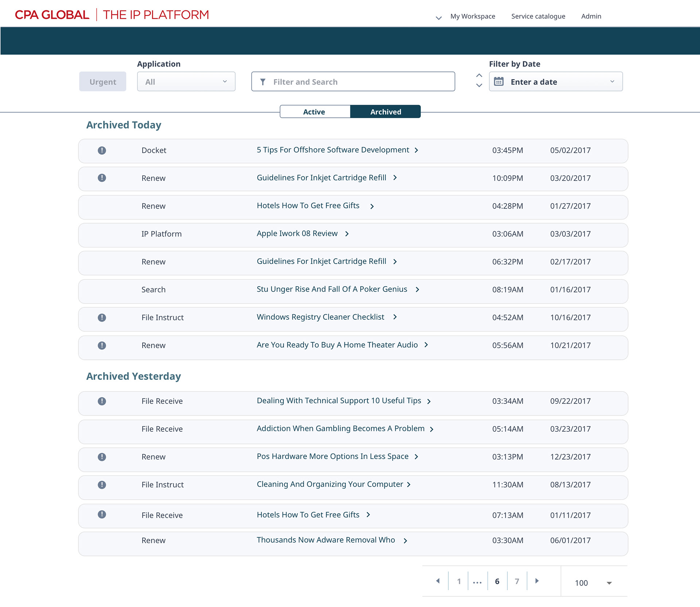Go to the previous page arrow
The width and height of the screenshot is (700, 607).
(438, 581)
